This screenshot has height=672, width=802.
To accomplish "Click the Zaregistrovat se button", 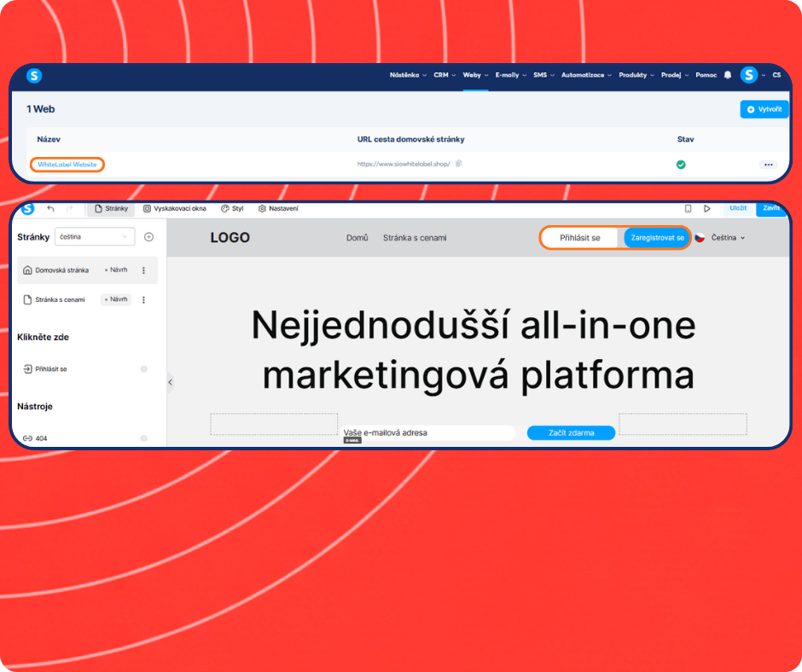I will coord(657,238).
